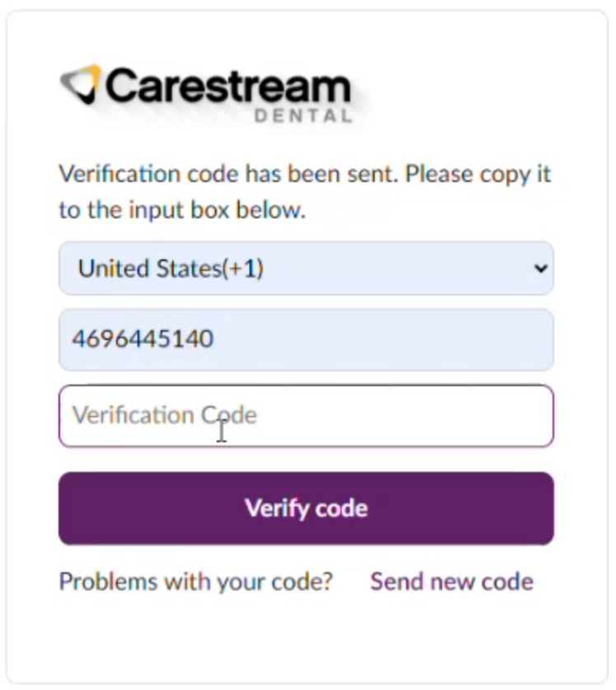Image resolution: width=616 pixels, height=690 pixels.
Task: Click the Carestream wordmark text
Action: pos(227,87)
